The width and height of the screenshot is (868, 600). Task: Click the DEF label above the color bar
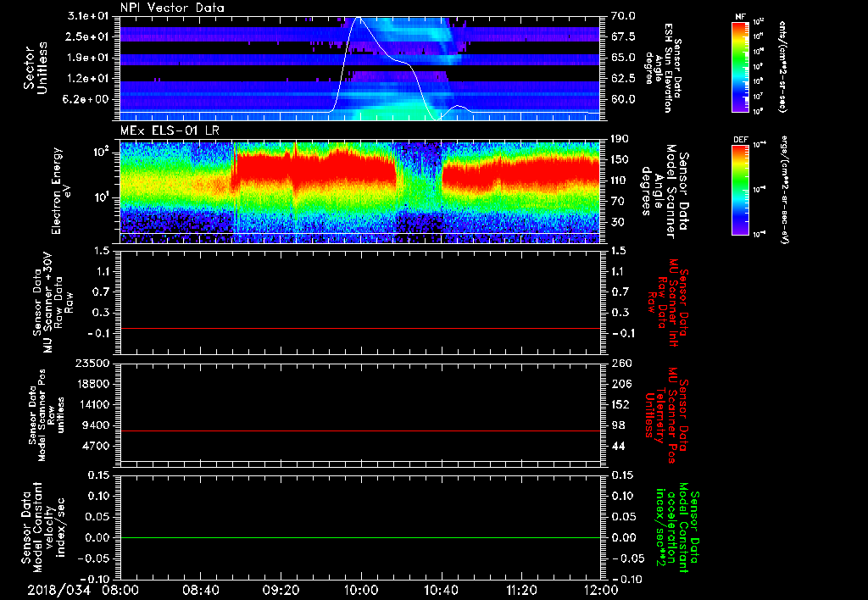741,140
